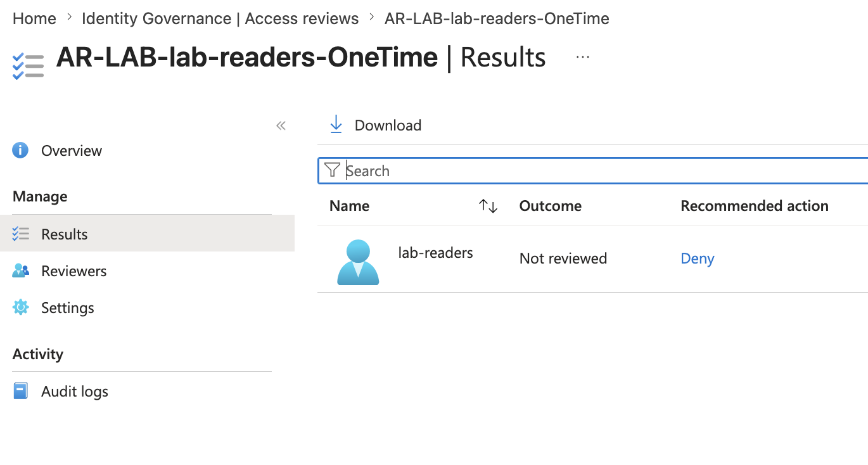Image resolution: width=868 pixels, height=465 pixels.
Task: Collapse the left navigation menu
Action: 281,125
